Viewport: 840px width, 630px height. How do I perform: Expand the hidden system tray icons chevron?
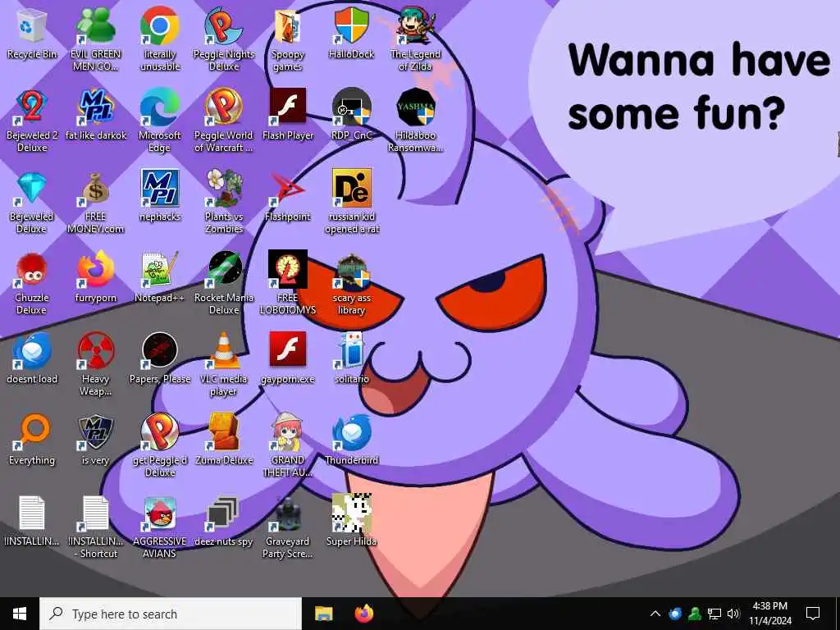point(655,614)
